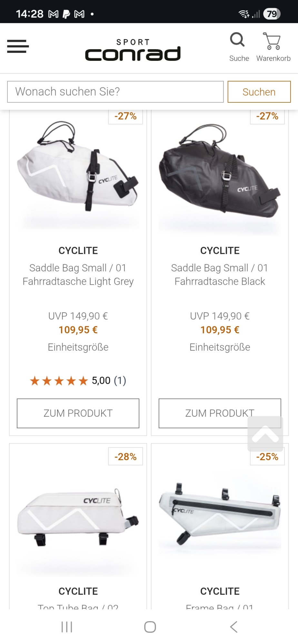Viewport: 298px width, 644px height.
Task: Tap the Sport Conrad logo
Action: click(x=133, y=50)
